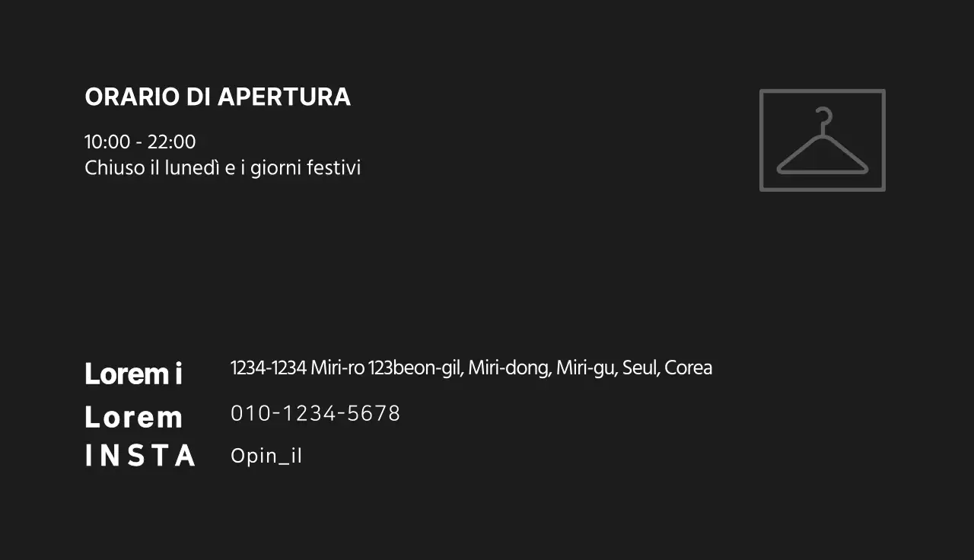Select the INSTA label
The image size is (974, 560).
point(140,456)
